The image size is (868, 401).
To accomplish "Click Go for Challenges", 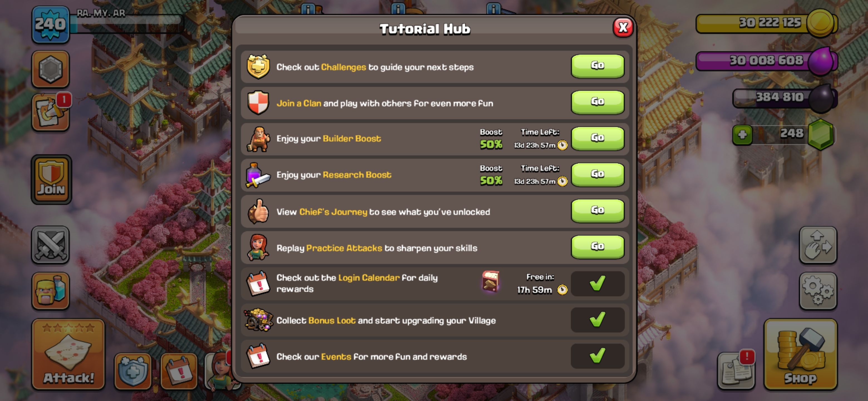I will pyautogui.click(x=597, y=66).
